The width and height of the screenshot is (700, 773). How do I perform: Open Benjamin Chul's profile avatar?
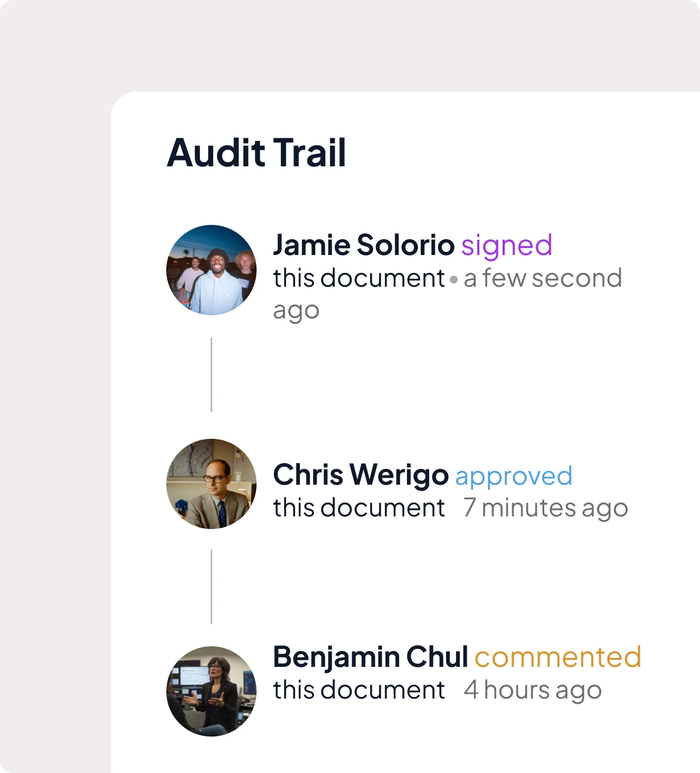(211, 692)
